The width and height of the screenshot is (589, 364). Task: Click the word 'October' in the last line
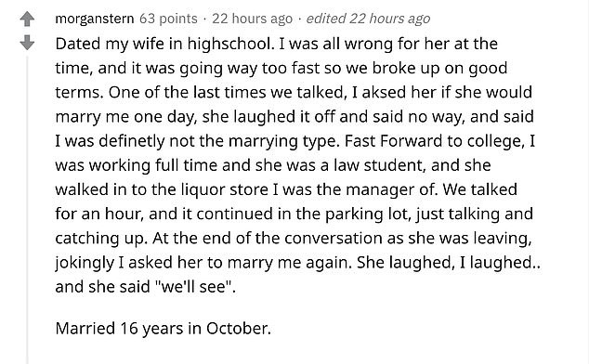pyautogui.click(x=237, y=329)
